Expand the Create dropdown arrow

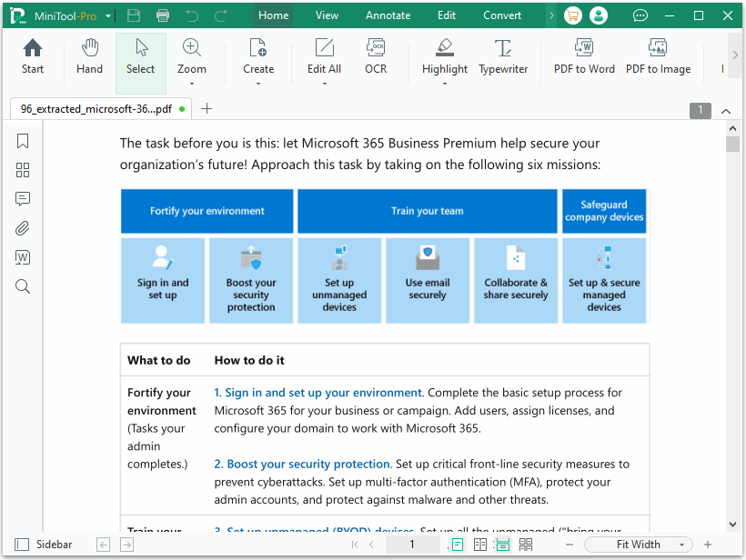click(258, 84)
